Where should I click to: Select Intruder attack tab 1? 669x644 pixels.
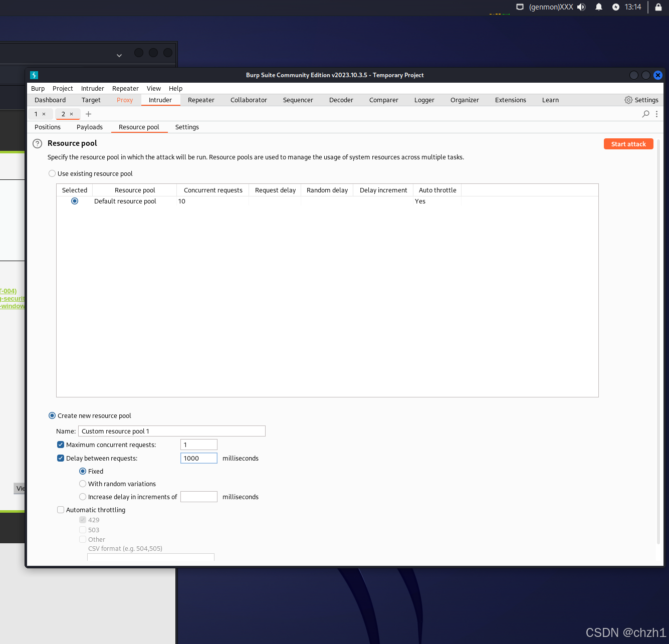pos(36,114)
